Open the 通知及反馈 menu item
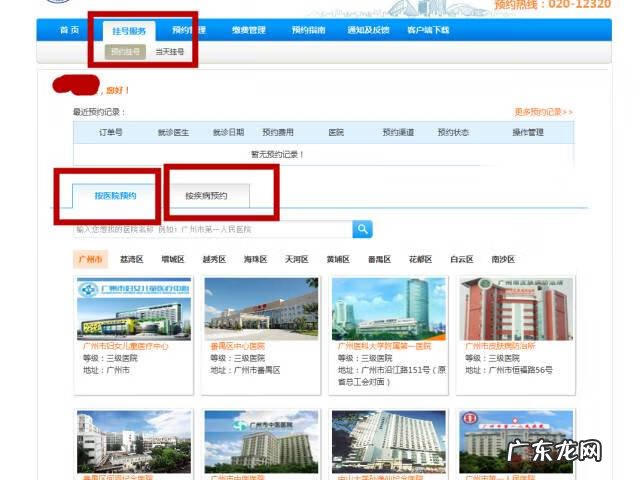Image resolution: width=640 pixels, height=480 pixels. point(368,30)
